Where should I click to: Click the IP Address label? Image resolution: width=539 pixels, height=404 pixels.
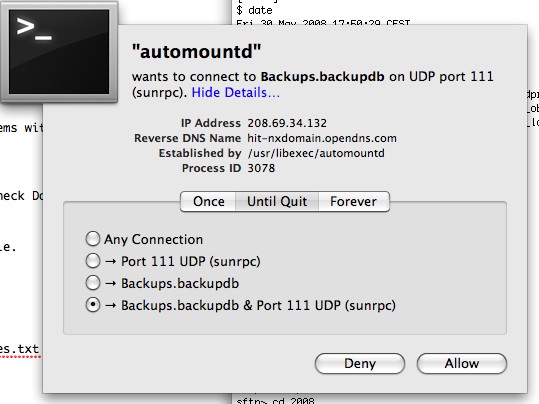point(211,123)
